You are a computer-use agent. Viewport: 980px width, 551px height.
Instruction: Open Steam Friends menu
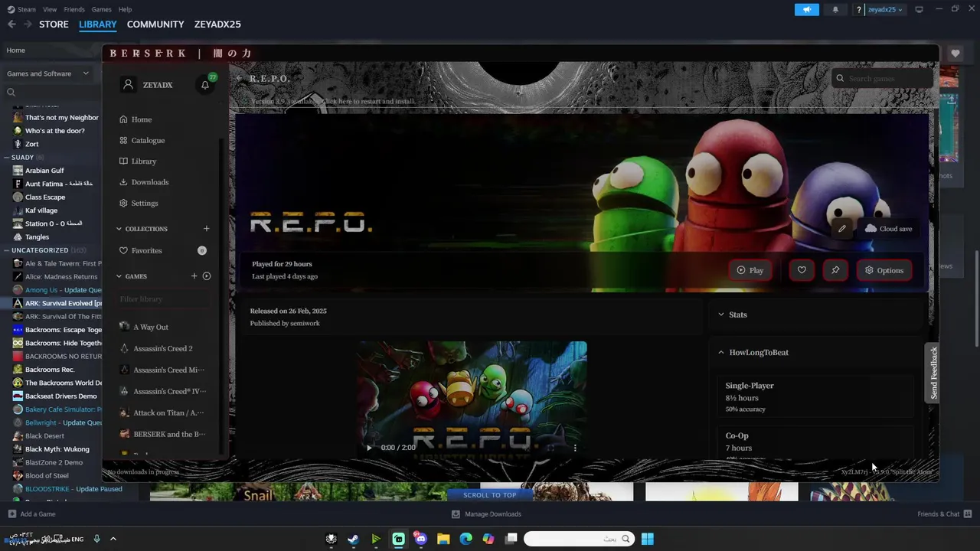(74, 9)
